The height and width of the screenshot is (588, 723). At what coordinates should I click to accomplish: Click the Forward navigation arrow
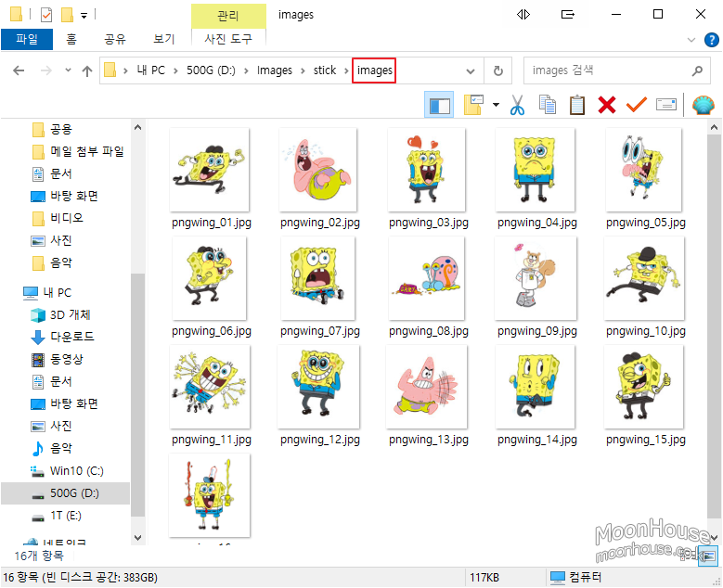point(46,70)
